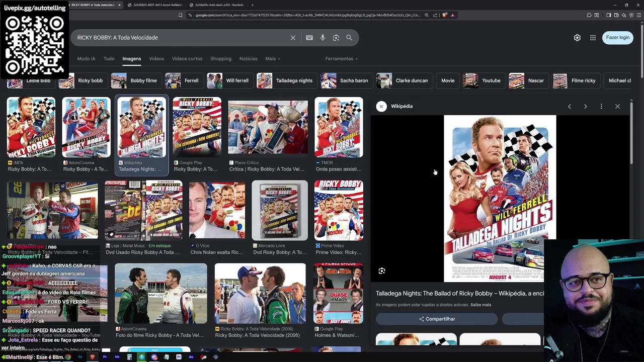The width and height of the screenshot is (644, 362).
Task: Go to the Notícias tab
Action: (x=248, y=59)
